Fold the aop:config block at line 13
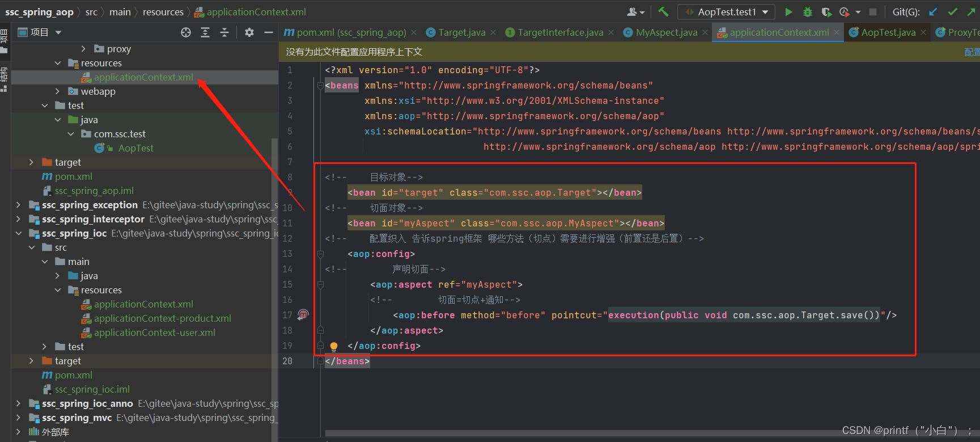980x442 pixels. coord(320,254)
